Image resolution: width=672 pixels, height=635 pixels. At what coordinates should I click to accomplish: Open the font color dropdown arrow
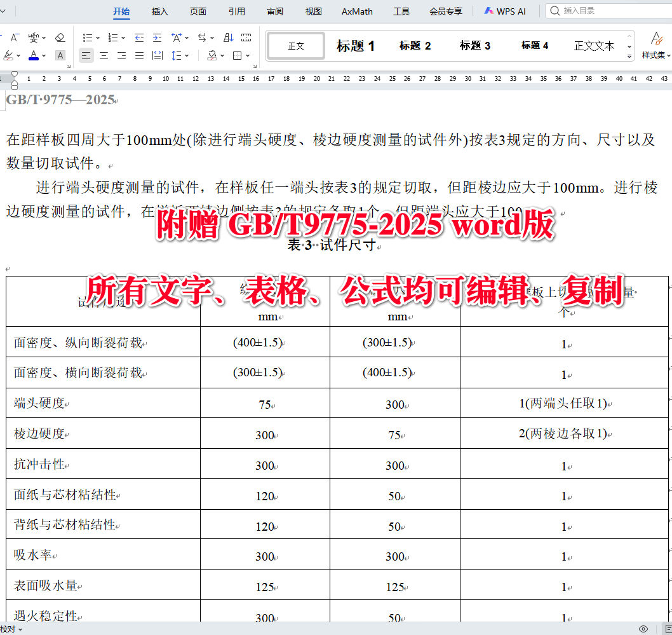point(43,56)
